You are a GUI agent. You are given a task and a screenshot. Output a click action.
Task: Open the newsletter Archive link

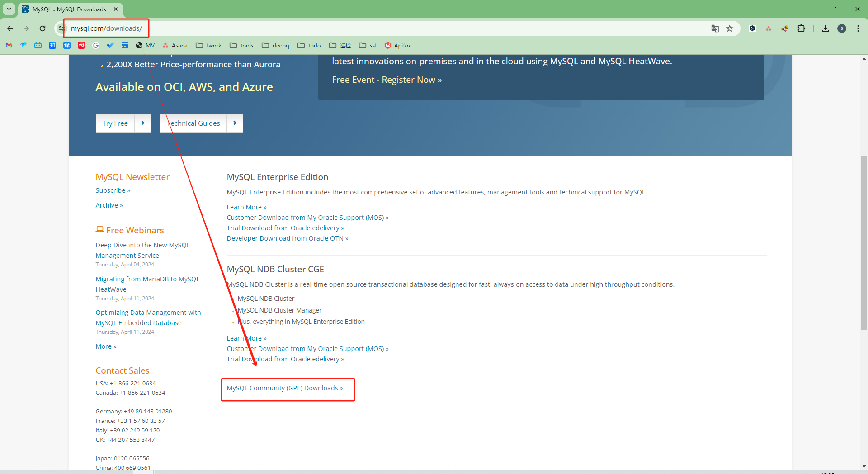[109, 205]
